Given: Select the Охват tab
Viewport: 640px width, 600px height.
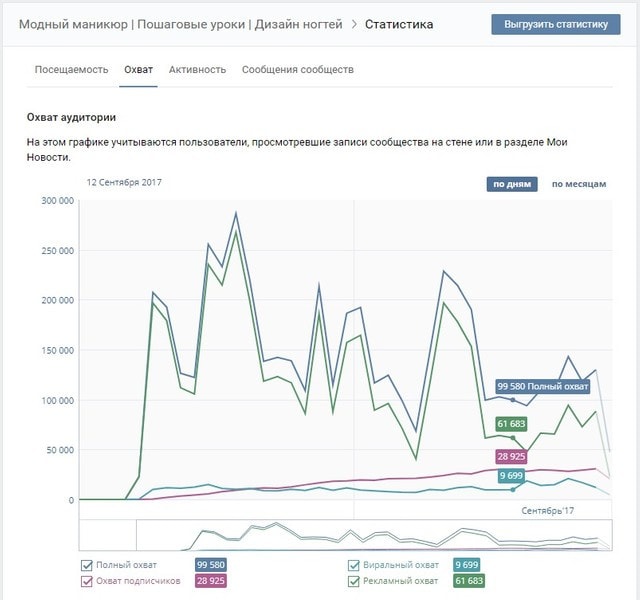Looking at the screenshot, I should 138,70.
